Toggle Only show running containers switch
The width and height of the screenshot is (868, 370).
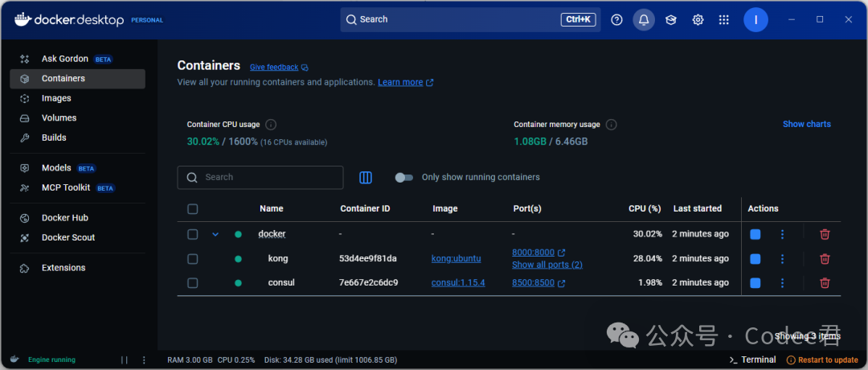(x=403, y=177)
